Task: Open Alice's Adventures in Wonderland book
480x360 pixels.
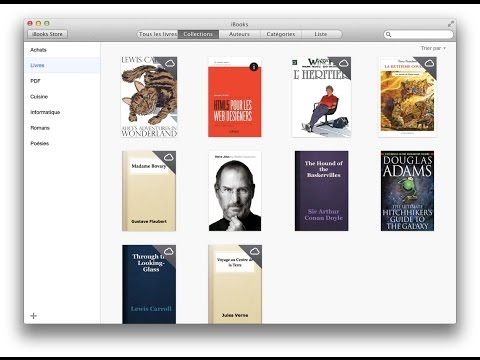Action: click(x=149, y=97)
